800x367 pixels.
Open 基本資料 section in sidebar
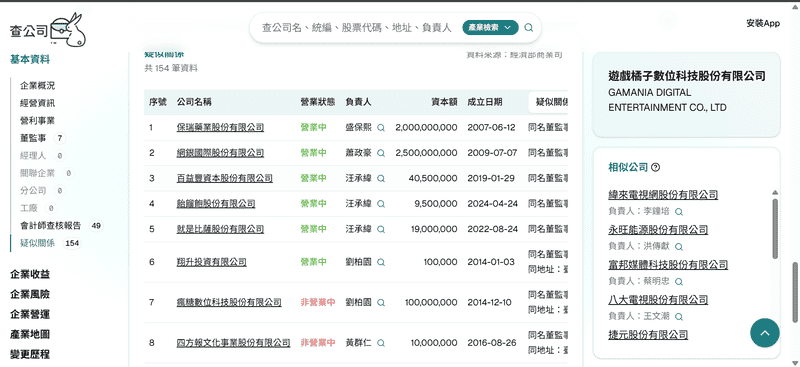pyautogui.click(x=30, y=60)
